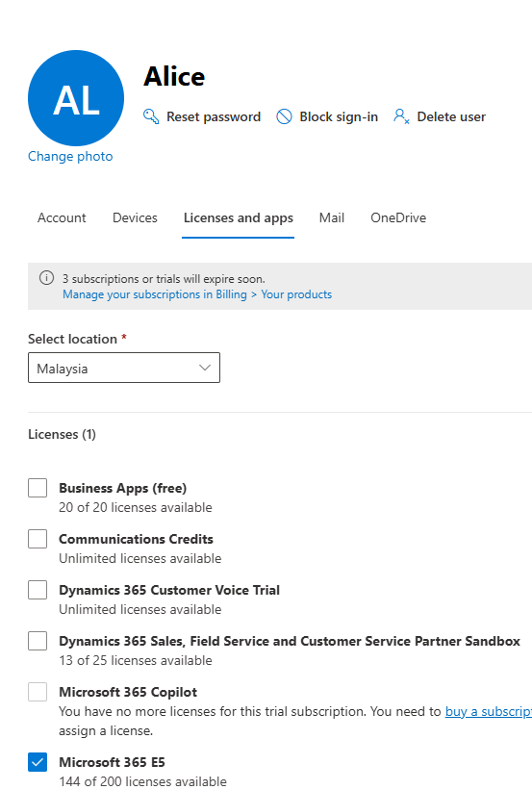The width and height of the screenshot is (532, 790).
Task: Click the '144 of 200 licenses available' text
Action: coord(143,781)
